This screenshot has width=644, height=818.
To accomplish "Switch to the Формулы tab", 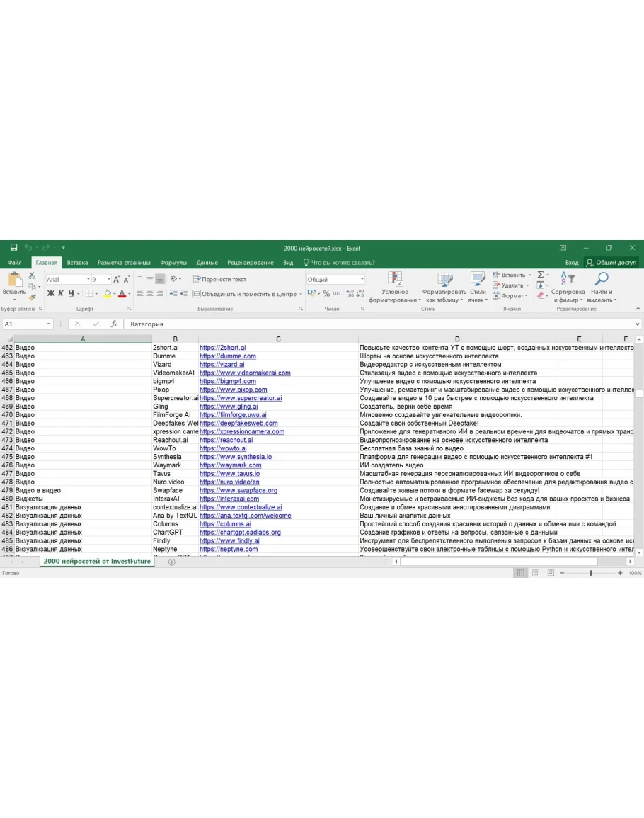I will [173, 263].
